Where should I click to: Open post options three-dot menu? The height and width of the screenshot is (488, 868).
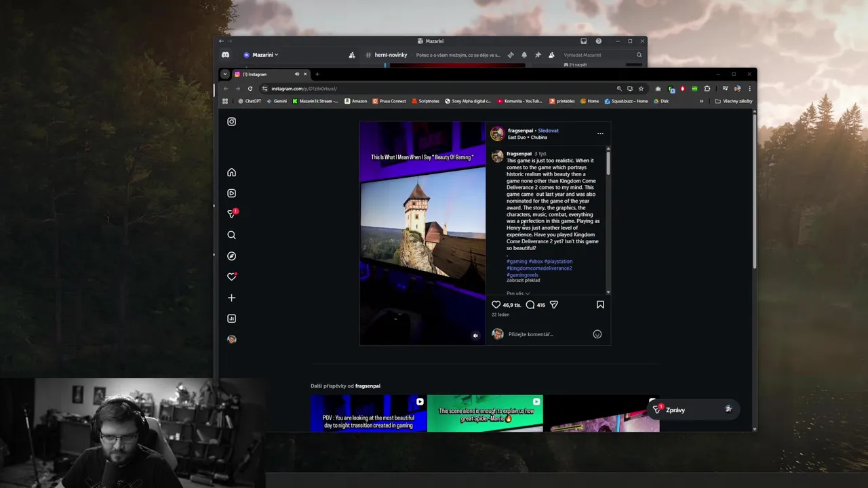click(600, 134)
